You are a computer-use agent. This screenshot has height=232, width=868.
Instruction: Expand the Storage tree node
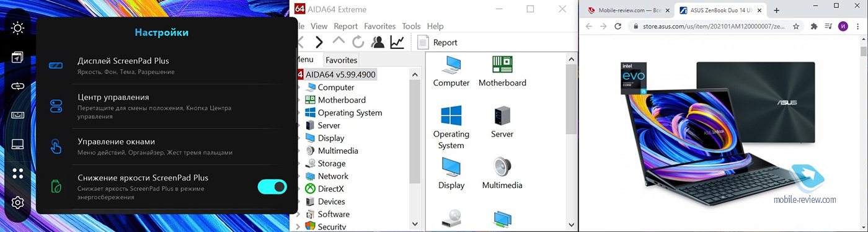click(299, 164)
